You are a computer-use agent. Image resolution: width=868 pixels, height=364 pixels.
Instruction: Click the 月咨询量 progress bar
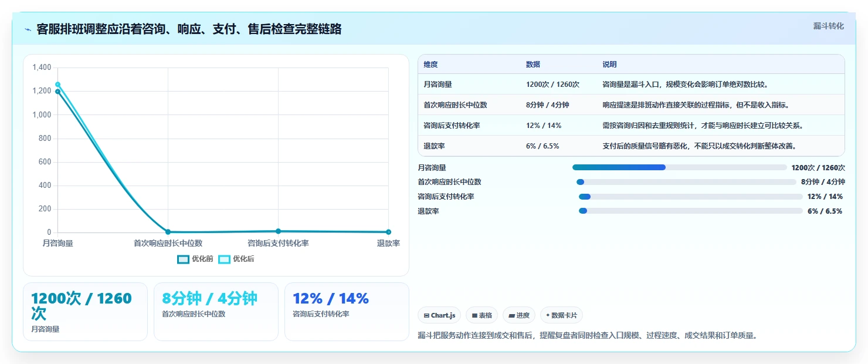coord(680,167)
